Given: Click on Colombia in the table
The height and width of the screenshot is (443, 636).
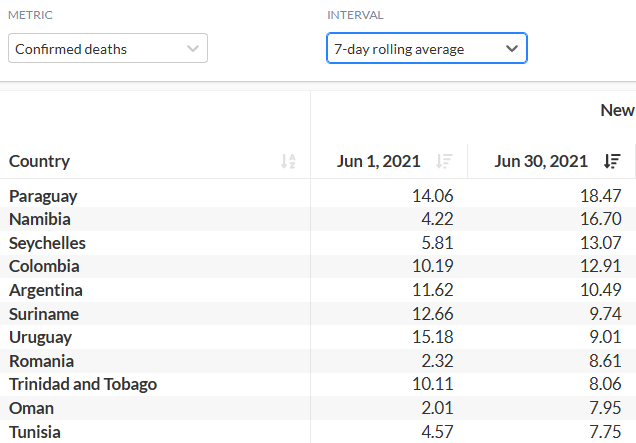Looking at the screenshot, I should [x=44, y=266].
